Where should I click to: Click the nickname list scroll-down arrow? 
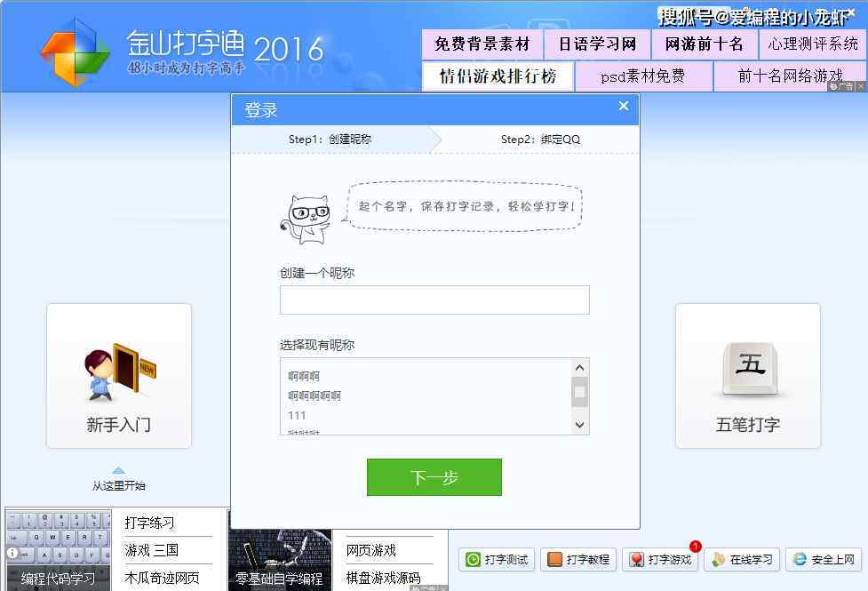coord(579,425)
